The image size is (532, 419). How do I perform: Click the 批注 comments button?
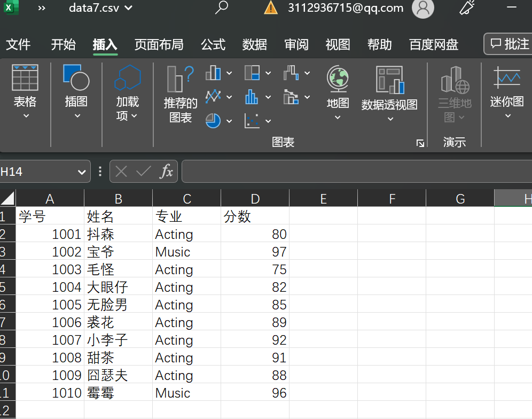[509, 44]
